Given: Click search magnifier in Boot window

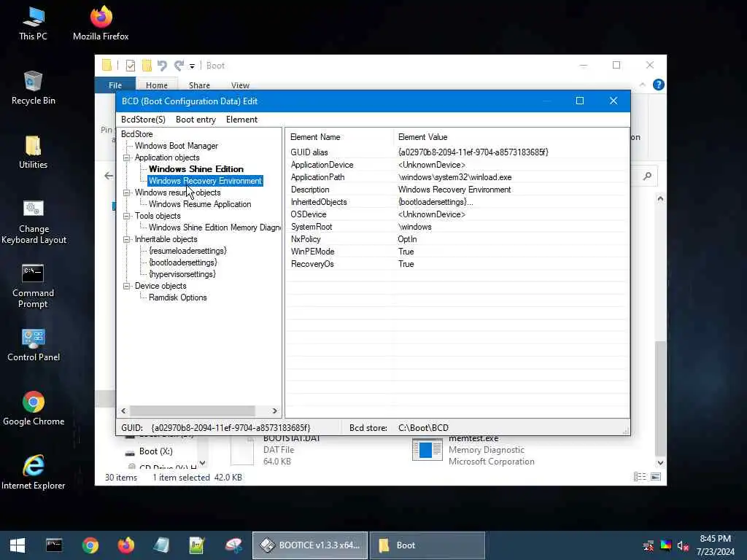Looking at the screenshot, I should 647,176.
